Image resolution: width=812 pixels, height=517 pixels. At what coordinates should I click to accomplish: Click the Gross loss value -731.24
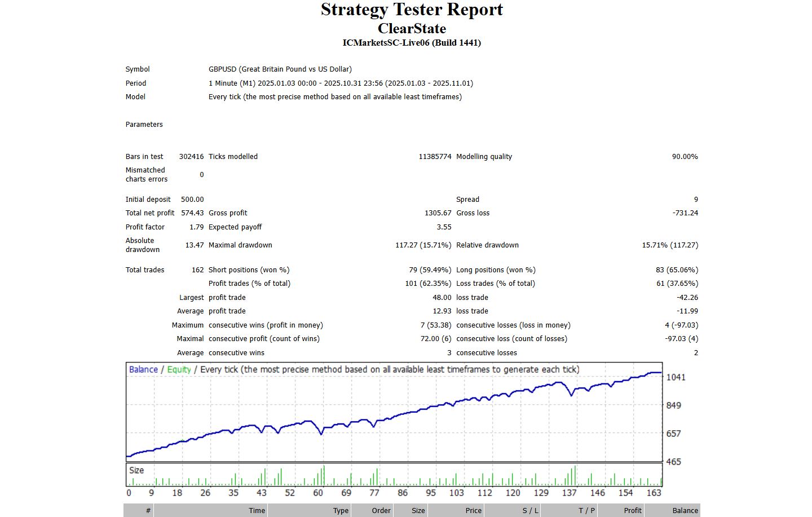685,213
